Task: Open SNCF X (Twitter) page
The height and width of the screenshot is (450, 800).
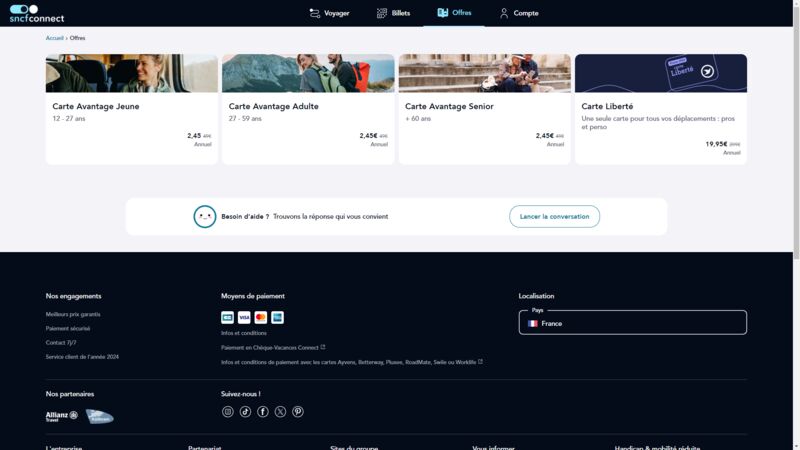Action: pyautogui.click(x=280, y=412)
